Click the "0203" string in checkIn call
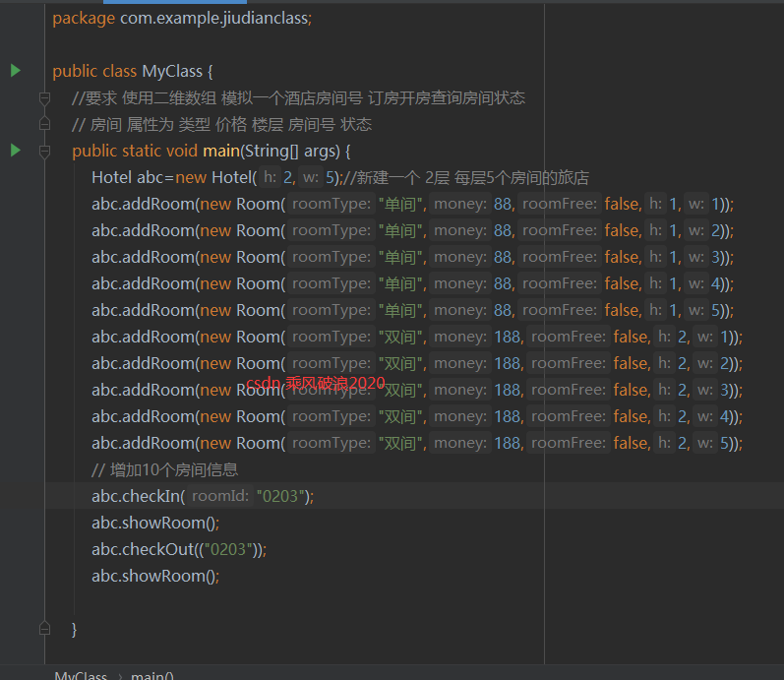 [x=280, y=496]
